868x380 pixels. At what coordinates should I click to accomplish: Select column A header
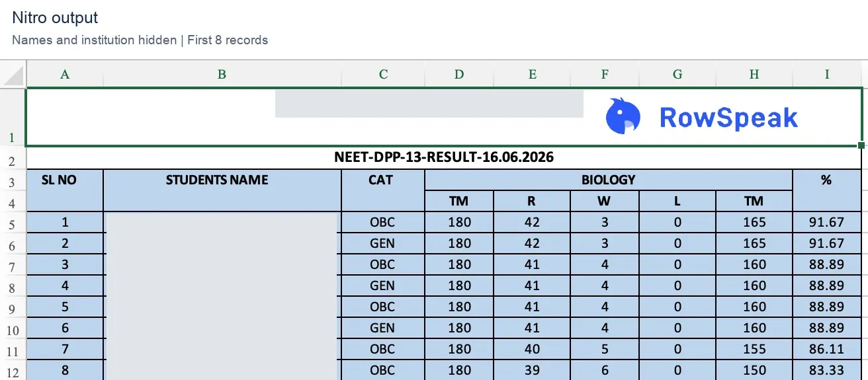pos(65,75)
